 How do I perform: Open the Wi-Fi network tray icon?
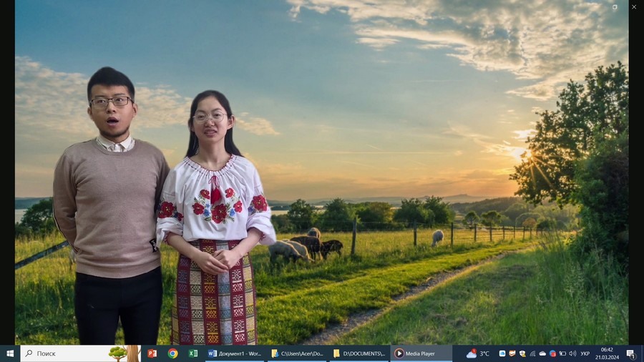pyautogui.click(x=532, y=353)
